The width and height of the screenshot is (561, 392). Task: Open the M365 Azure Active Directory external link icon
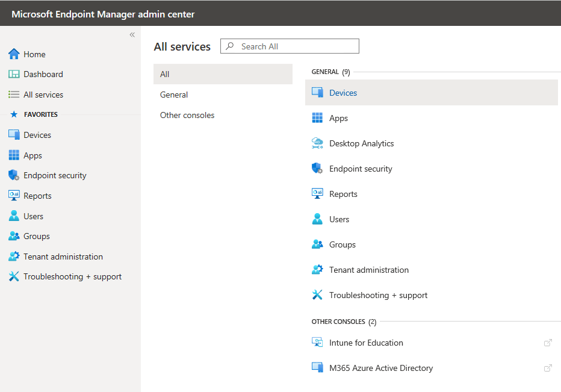(548, 368)
